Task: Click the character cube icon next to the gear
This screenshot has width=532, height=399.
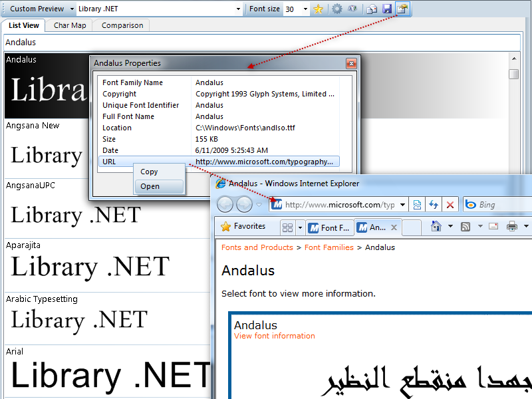Action: [352, 9]
